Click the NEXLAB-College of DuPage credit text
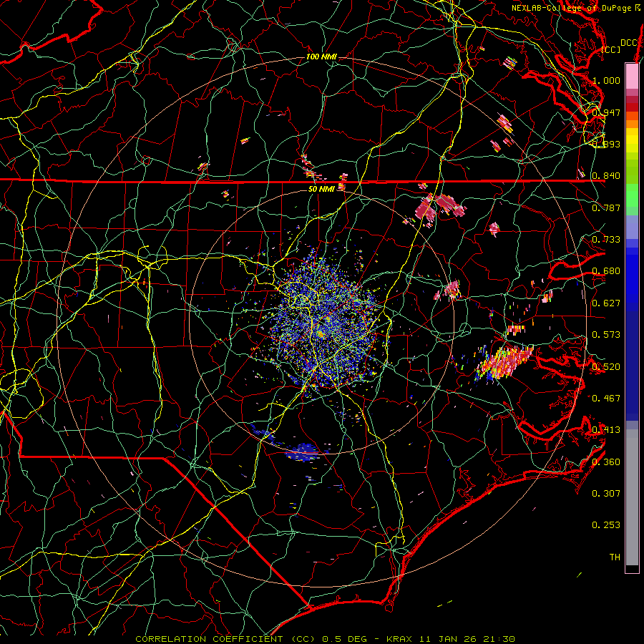Image resolution: width=644 pixels, height=644 pixels. tap(575, 8)
